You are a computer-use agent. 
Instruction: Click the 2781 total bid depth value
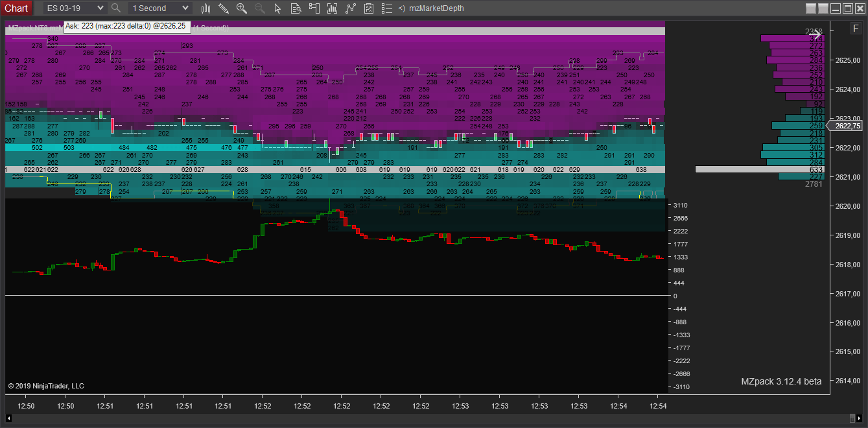click(x=814, y=184)
